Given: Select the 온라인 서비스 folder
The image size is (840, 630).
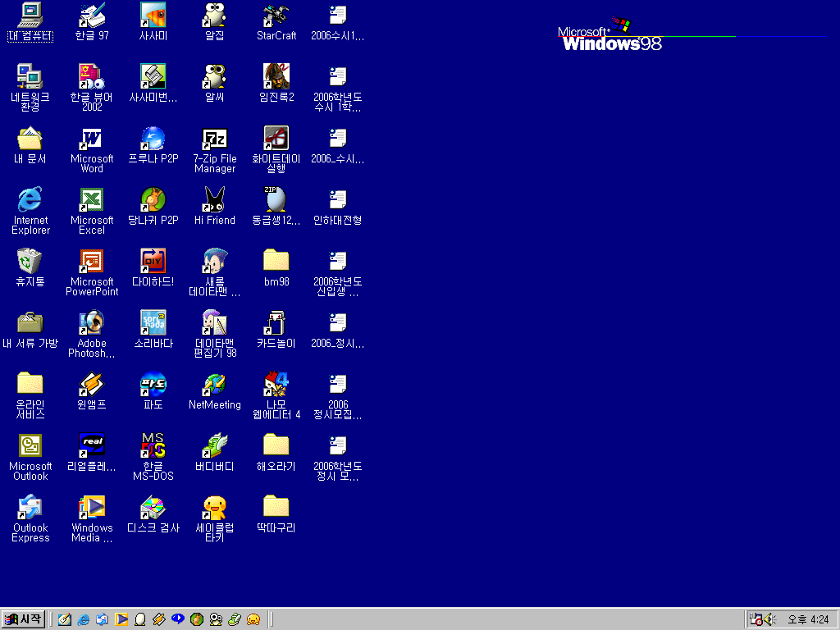Looking at the screenshot, I should [30, 395].
